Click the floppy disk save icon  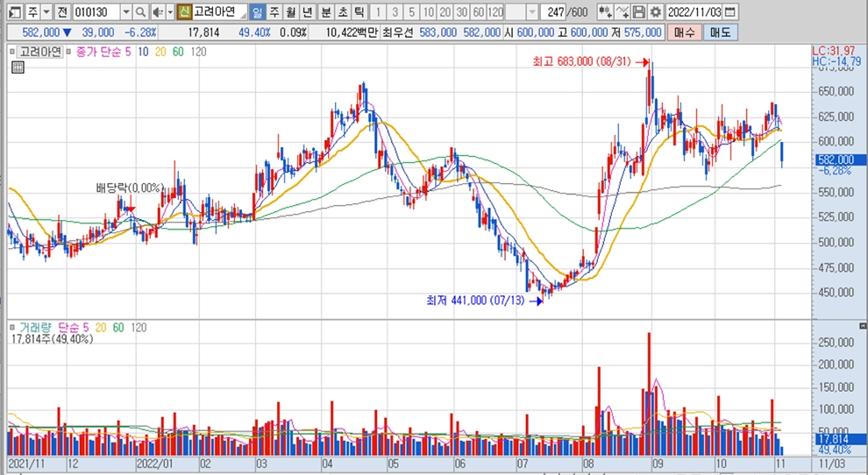click(x=638, y=12)
